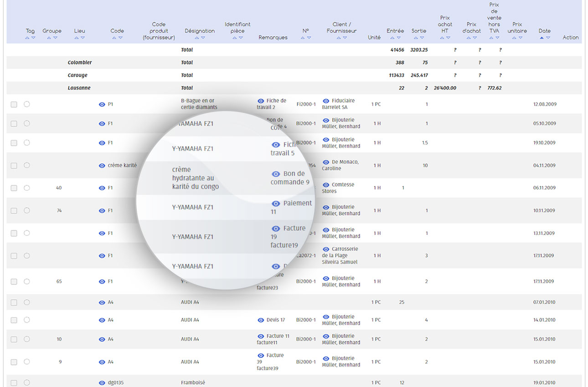Click the eye icon beside Devis 17
588x387 pixels.
(261, 320)
